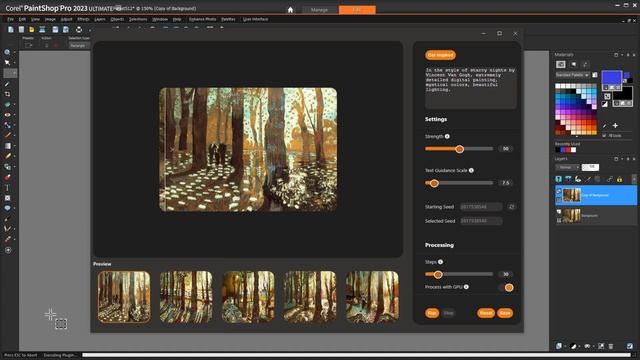The height and width of the screenshot is (360, 640).
Task: Switch to the Manage tab
Action: [319, 10]
